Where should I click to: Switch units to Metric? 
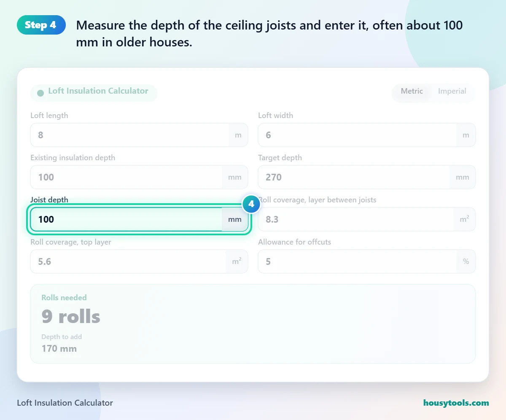coord(412,91)
